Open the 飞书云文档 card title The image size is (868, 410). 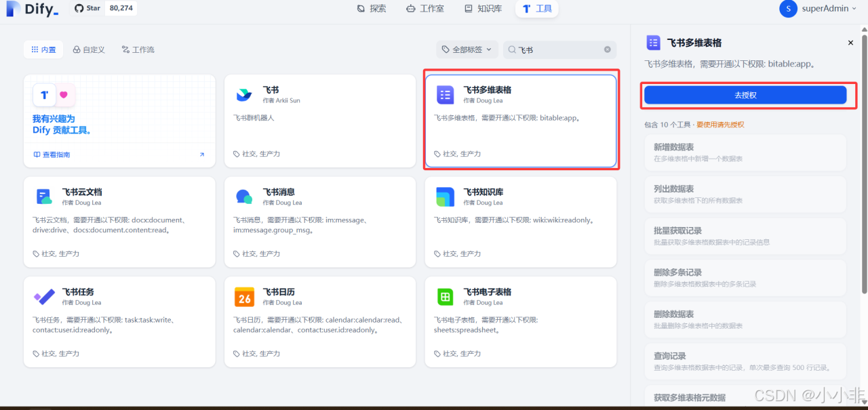pos(82,192)
